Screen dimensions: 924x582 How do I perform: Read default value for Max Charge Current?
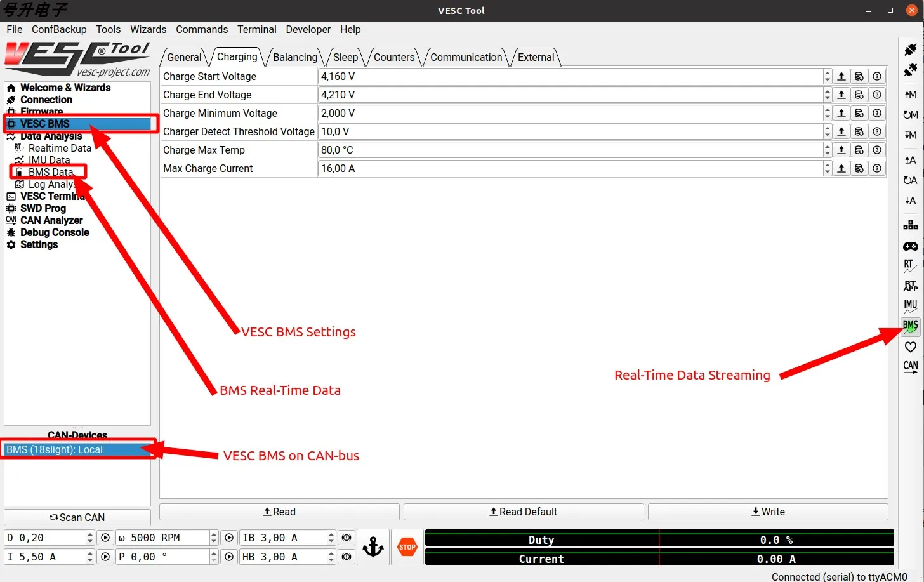point(859,168)
